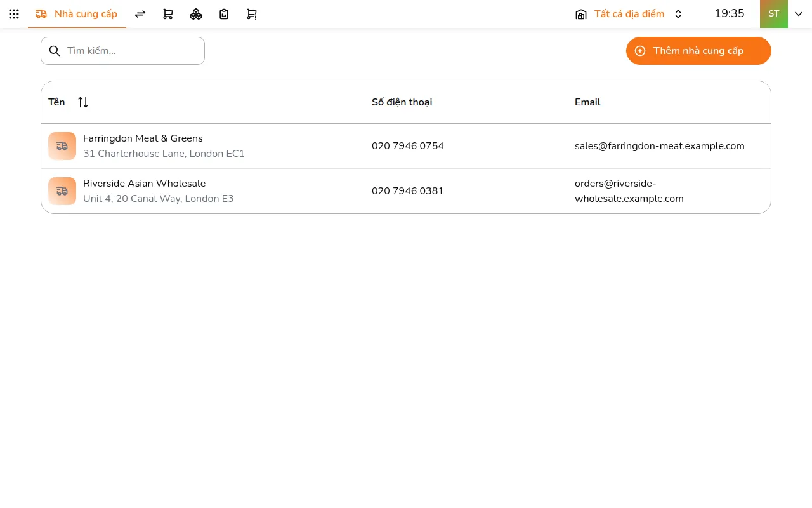Click the 19:35 clock display
Screen dimensions: 812x508
click(730, 13)
